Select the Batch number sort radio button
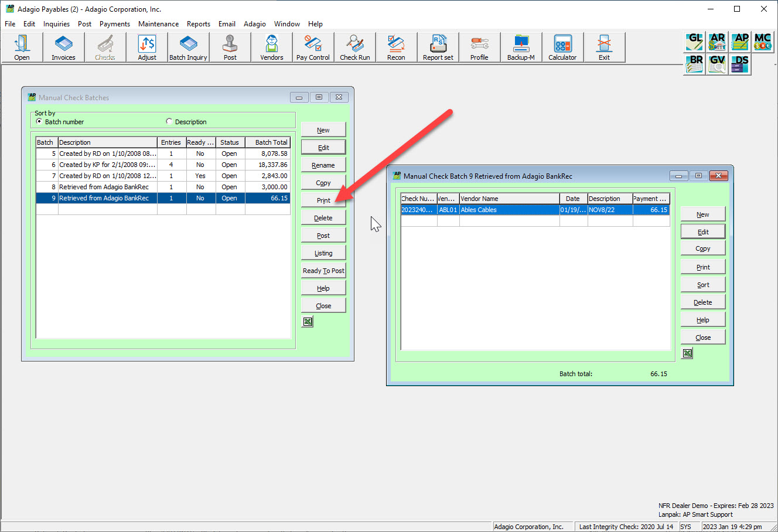Image resolution: width=778 pixels, height=532 pixels. tap(39, 122)
